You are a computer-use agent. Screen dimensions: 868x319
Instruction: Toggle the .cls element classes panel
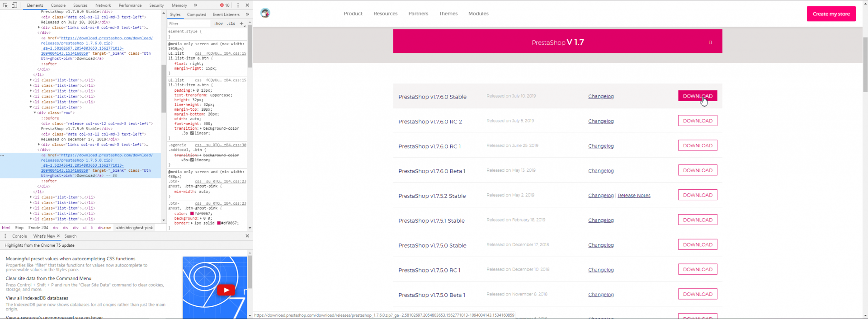231,23
